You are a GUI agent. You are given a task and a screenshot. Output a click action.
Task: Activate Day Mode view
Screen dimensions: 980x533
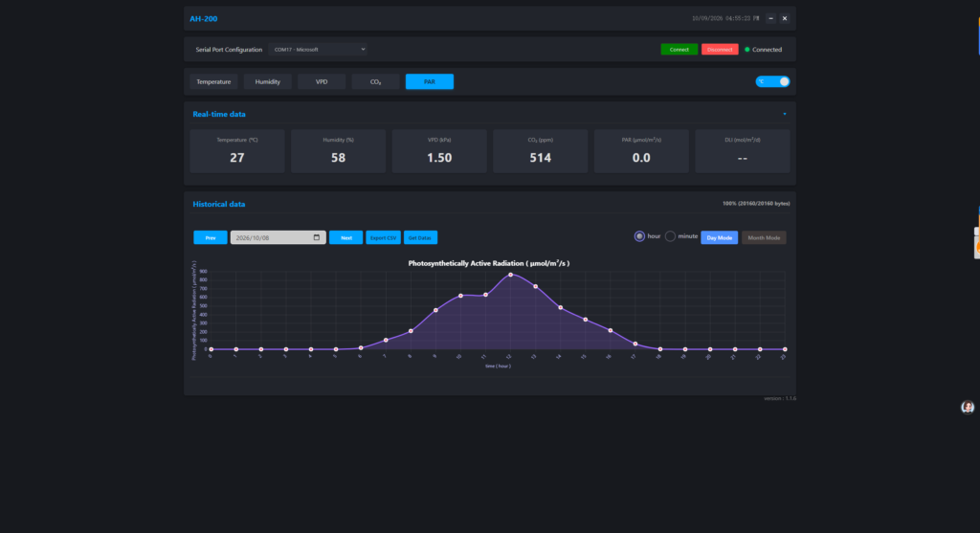[x=720, y=237]
